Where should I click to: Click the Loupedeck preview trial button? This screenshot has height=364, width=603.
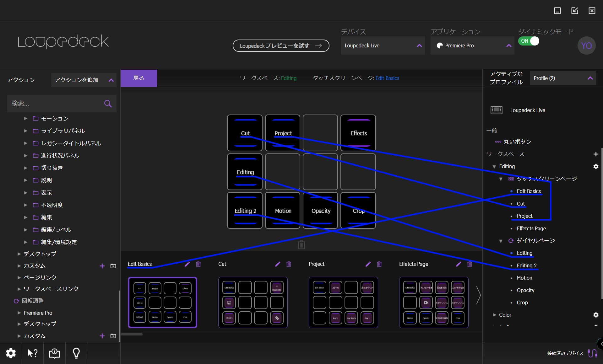tap(281, 46)
